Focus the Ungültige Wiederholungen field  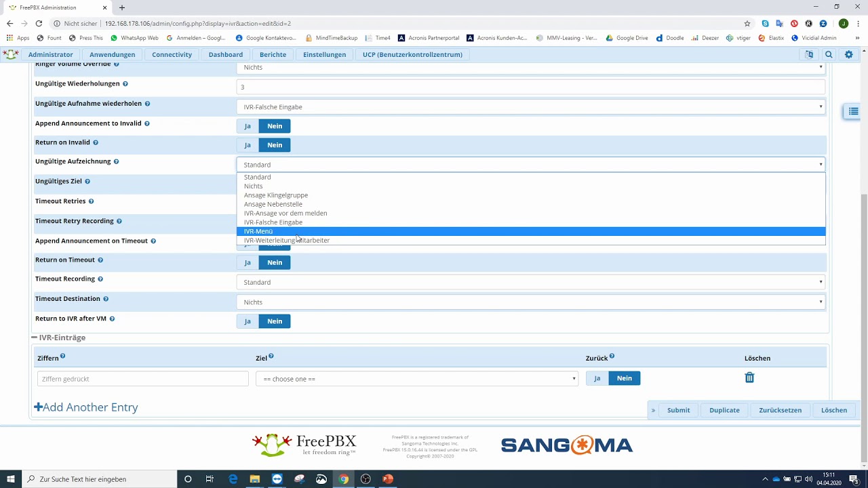point(531,87)
